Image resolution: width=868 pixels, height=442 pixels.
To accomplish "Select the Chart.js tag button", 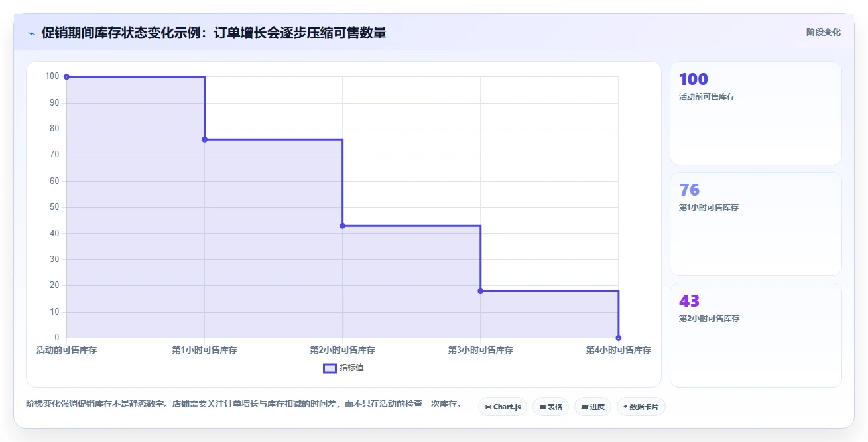I will click(x=503, y=407).
